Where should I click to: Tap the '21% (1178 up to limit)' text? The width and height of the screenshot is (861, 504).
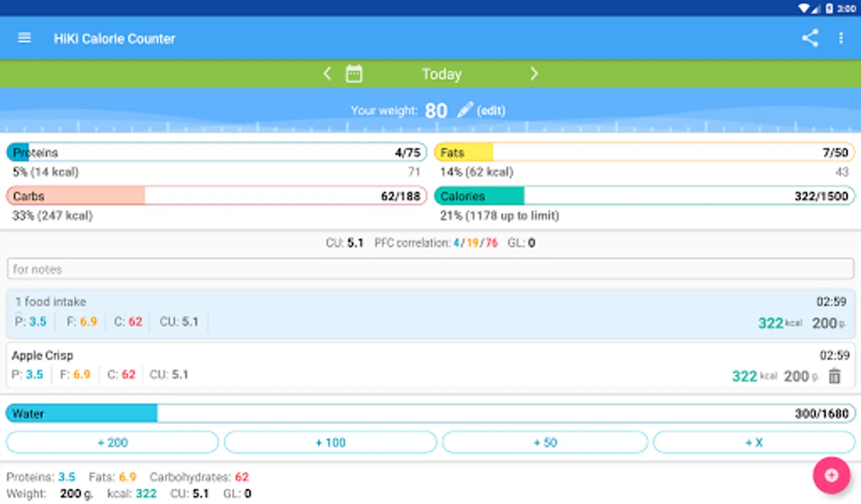pos(499,216)
